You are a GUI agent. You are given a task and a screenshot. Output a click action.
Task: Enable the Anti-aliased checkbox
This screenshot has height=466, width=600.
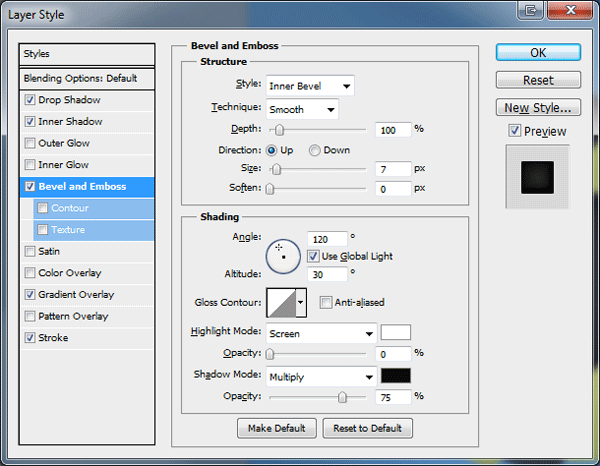[x=326, y=302]
